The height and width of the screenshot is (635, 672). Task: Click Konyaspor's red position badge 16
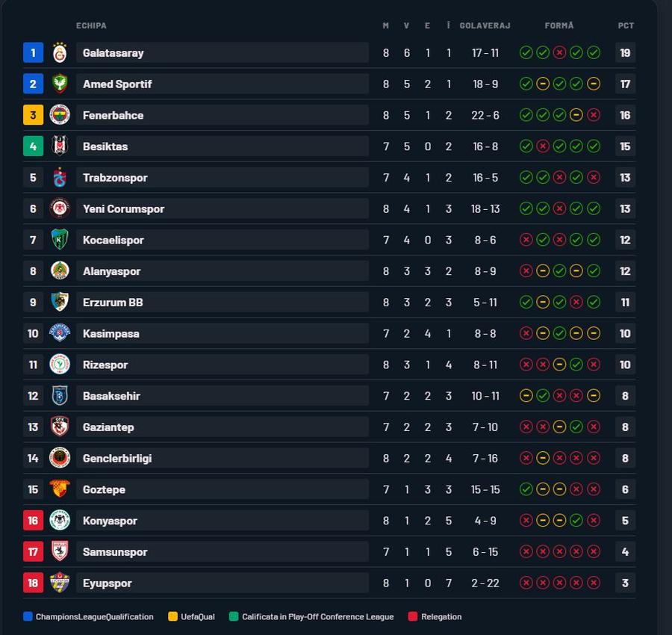pos(33,521)
